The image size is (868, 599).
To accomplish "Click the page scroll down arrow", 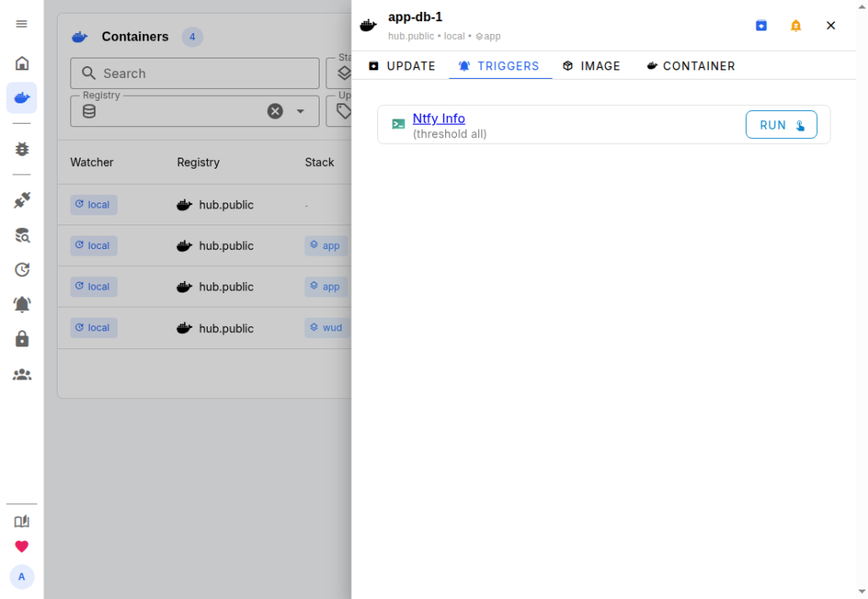I will click(x=862, y=592).
